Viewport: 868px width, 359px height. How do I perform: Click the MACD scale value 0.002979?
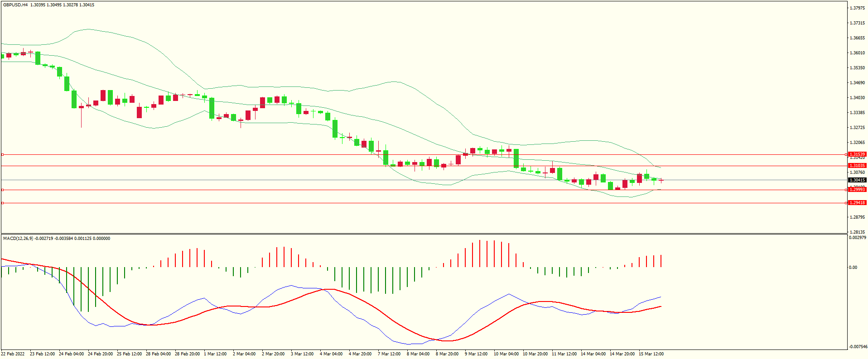(x=858, y=238)
